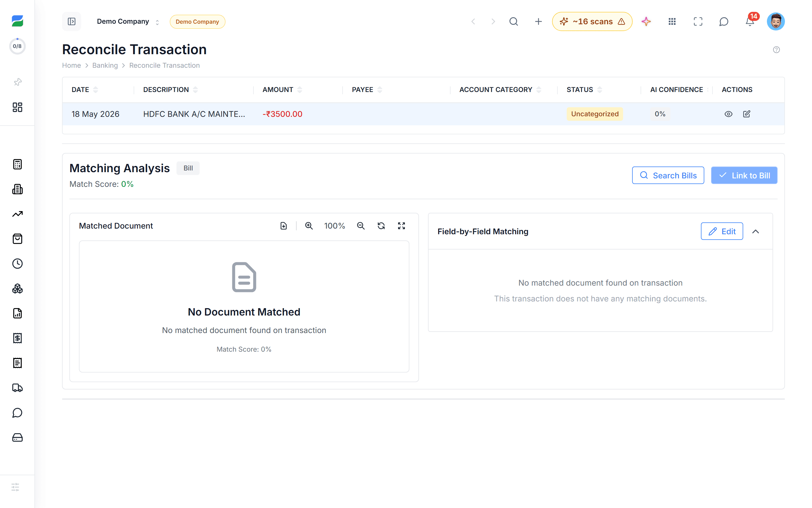Click the 18 May 2026 date cell
812x508 pixels.
pyautogui.click(x=95, y=114)
